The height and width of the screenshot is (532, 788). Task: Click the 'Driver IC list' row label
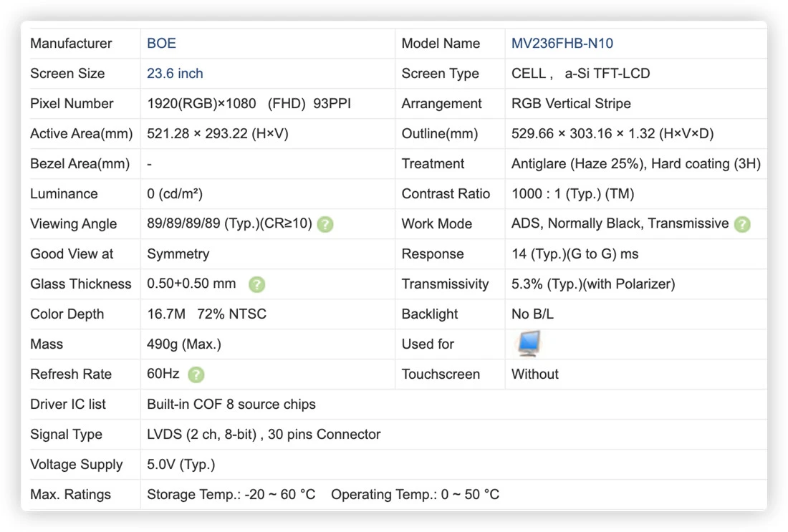click(x=68, y=405)
